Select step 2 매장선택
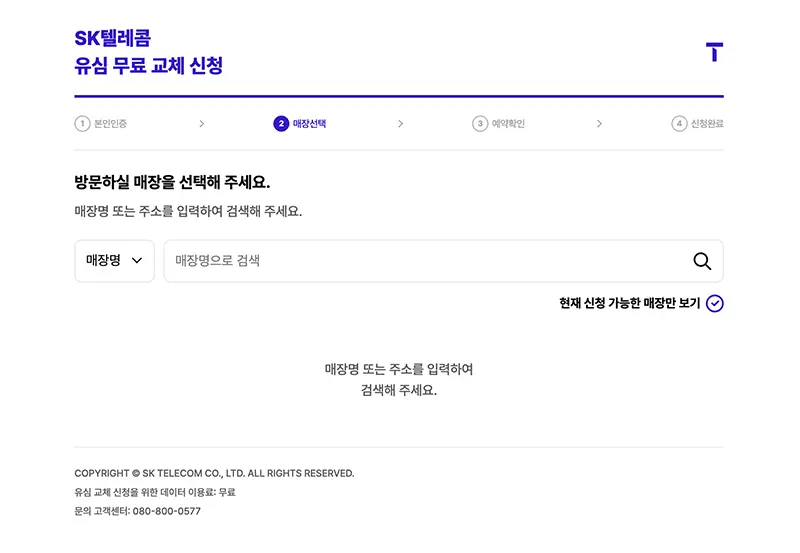 pos(299,123)
